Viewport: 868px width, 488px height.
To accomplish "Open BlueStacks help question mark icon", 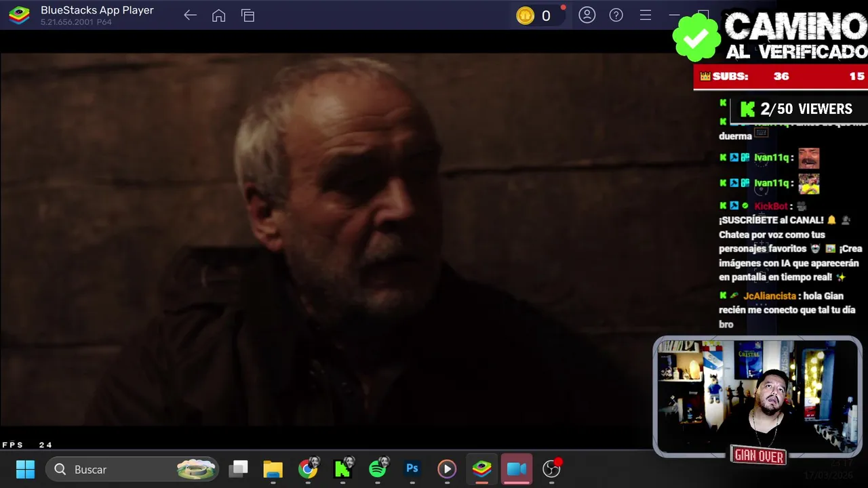I will pos(616,15).
